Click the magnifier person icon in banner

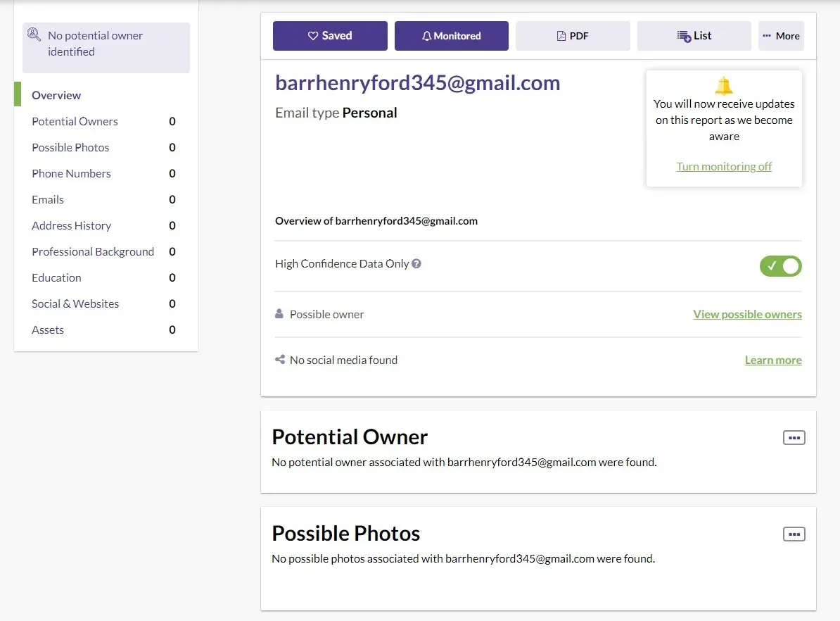[x=34, y=34]
